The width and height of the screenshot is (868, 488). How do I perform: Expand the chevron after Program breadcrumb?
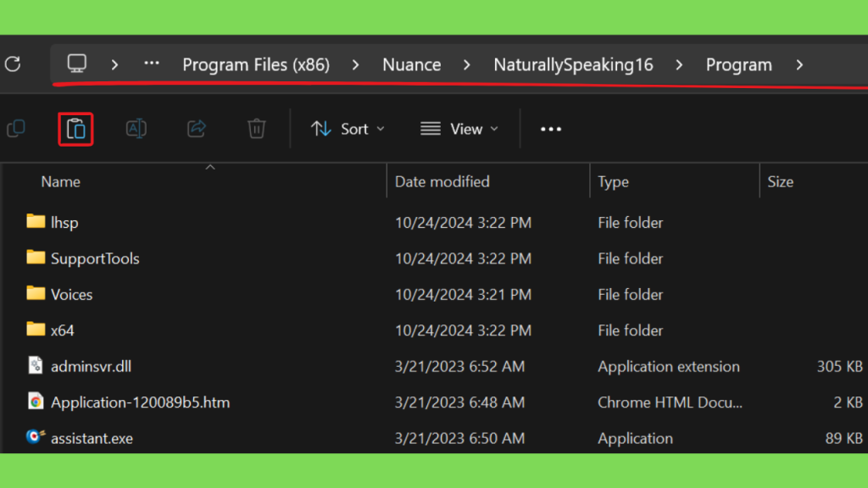point(799,64)
